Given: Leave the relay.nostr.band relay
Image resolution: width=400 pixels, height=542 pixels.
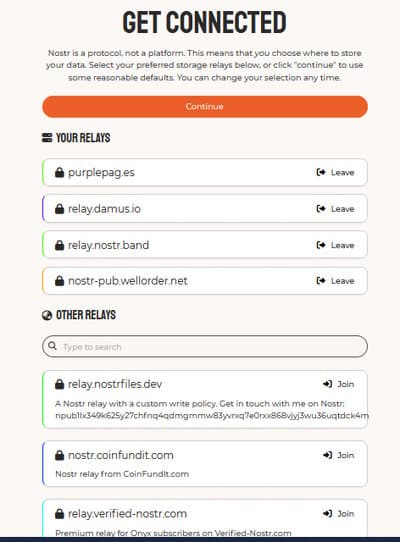Looking at the screenshot, I should (x=335, y=245).
